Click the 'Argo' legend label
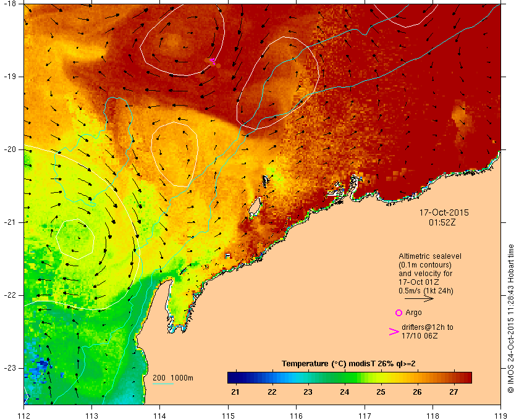 click(x=413, y=313)
